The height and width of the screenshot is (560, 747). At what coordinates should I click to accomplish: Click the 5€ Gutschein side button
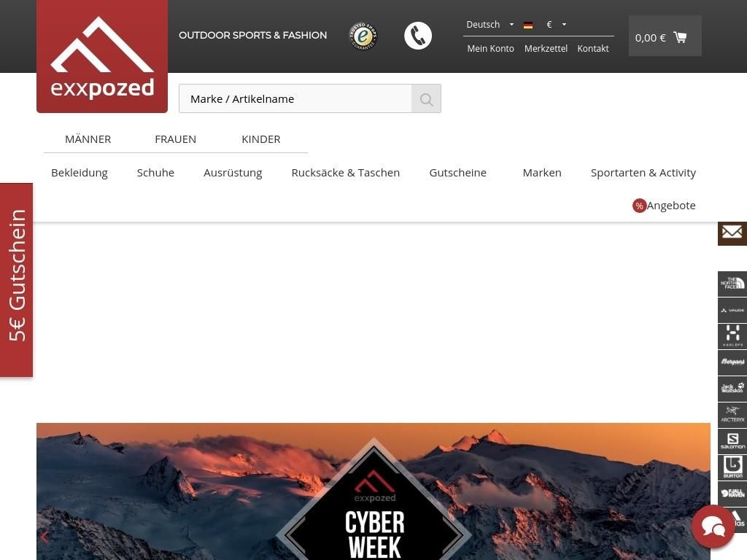[x=17, y=279]
